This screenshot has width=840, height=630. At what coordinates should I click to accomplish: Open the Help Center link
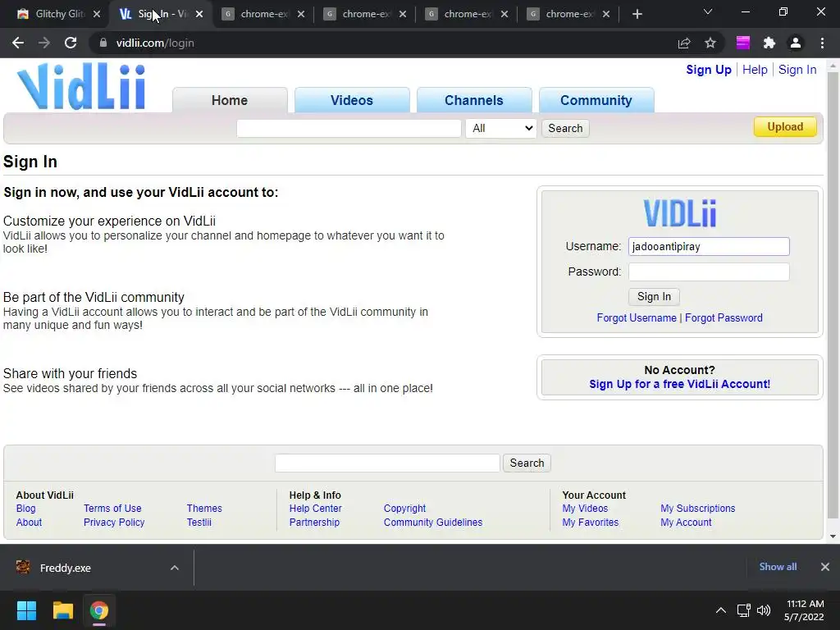(316, 509)
